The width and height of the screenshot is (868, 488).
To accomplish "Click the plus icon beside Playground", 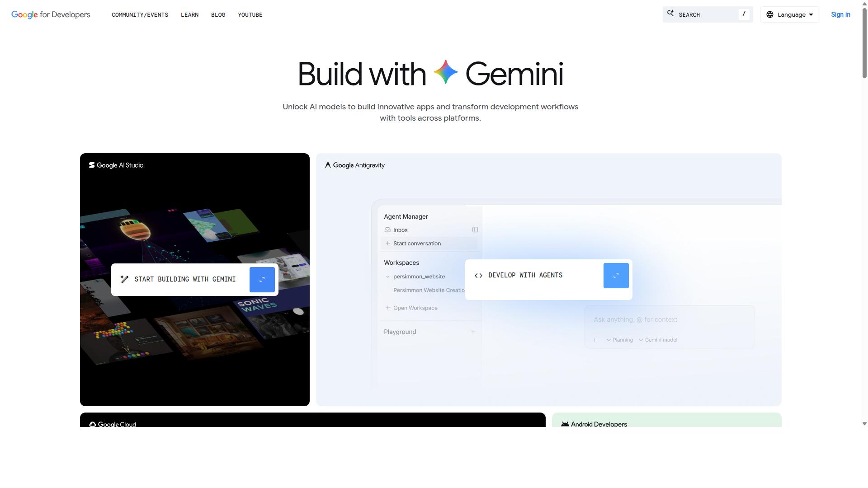I will pyautogui.click(x=473, y=332).
